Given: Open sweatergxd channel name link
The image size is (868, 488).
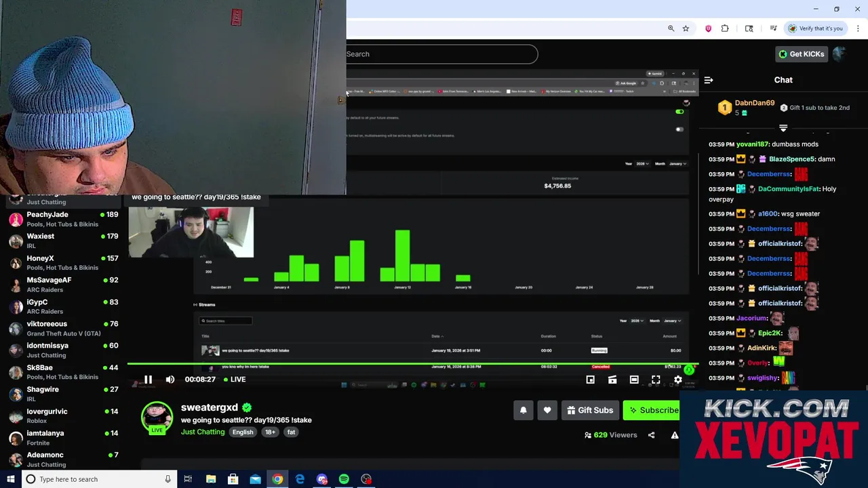Looking at the screenshot, I should click(x=210, y=407).
